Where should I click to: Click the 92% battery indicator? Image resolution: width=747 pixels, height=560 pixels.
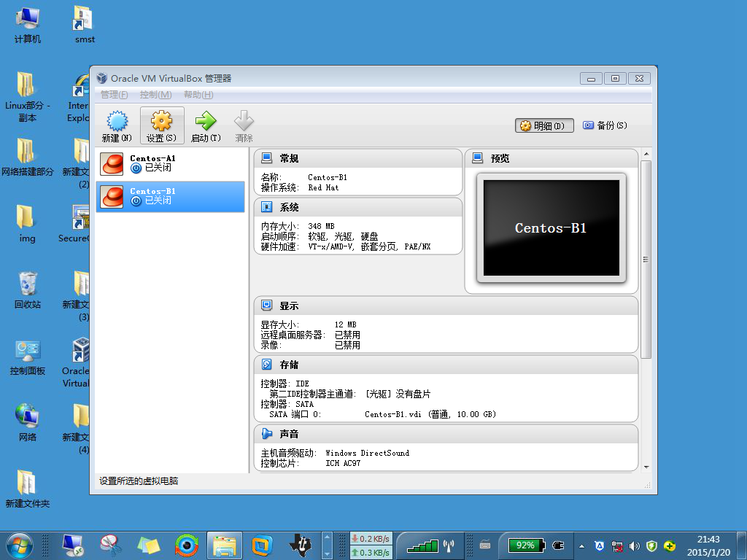click(525, 545)
